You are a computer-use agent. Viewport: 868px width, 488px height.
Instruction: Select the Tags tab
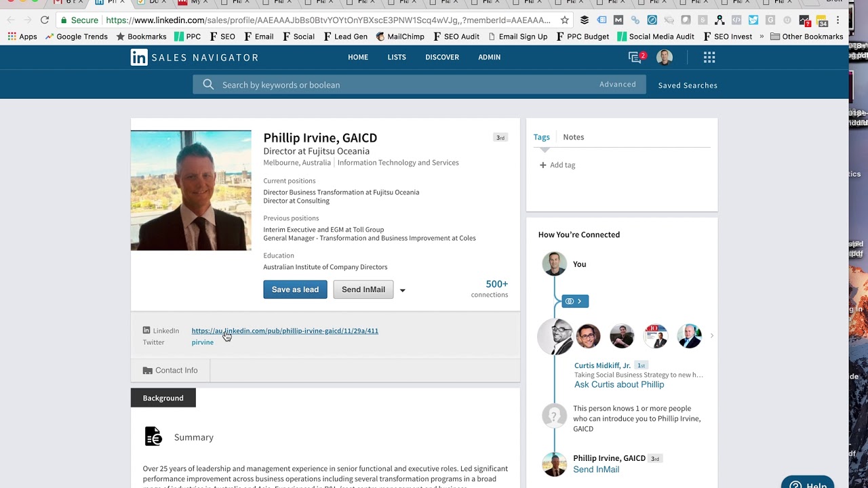pyautogui.click(x=541, y=137)
